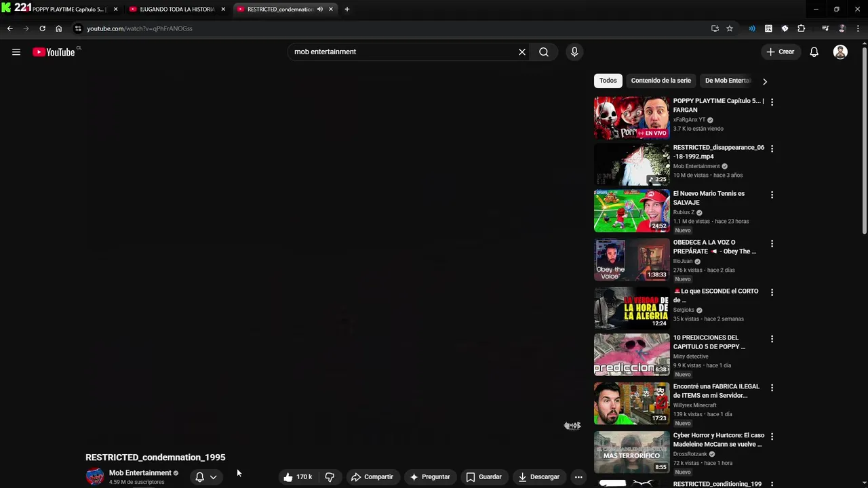Go to YouTube home via logo
This screenshot has height=488, width=868.
tap(54, 52)
